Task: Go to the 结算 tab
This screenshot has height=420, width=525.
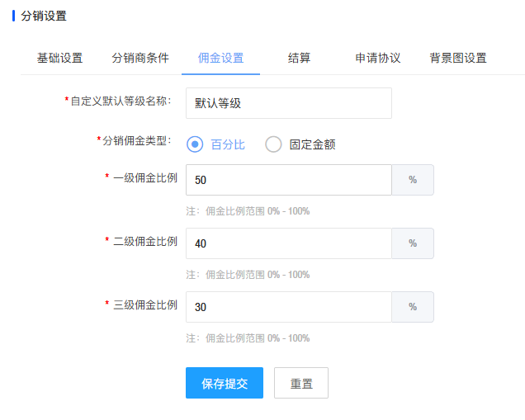Action: pyautogui.click(x=300, y=58)
